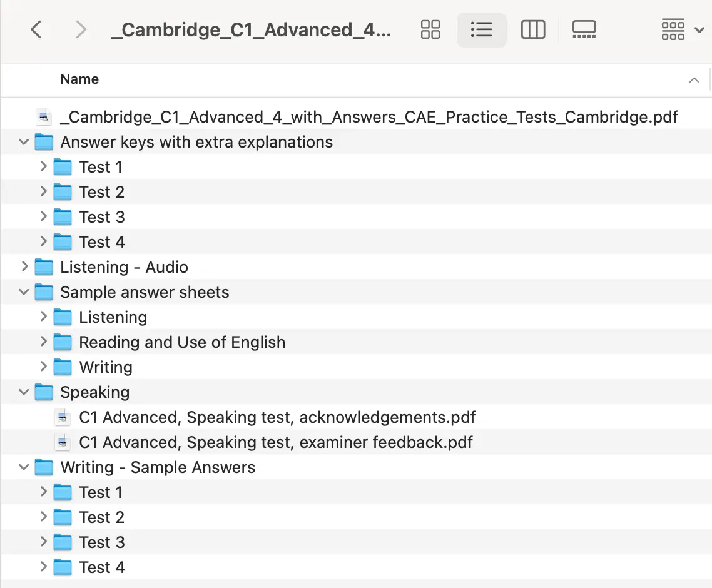Select the Sample answer sheets folder name
This screenshot has height=588, width=712.
click(145, 292)
